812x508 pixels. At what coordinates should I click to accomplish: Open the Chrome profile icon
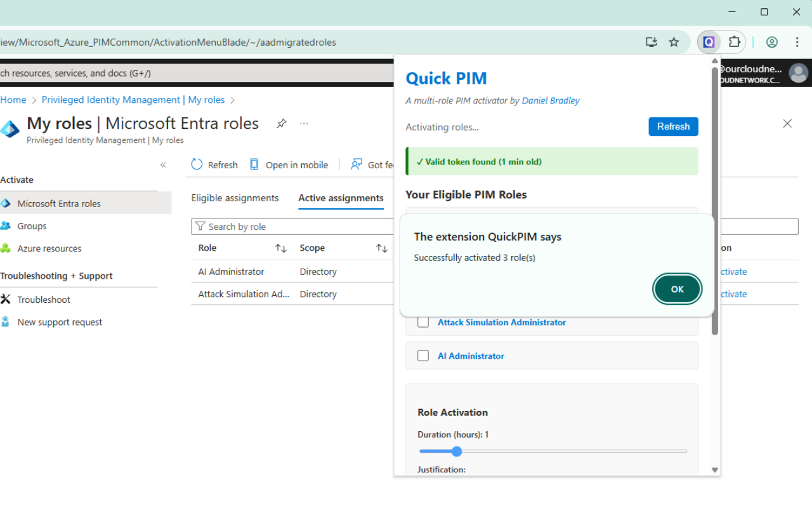[772, 43]
